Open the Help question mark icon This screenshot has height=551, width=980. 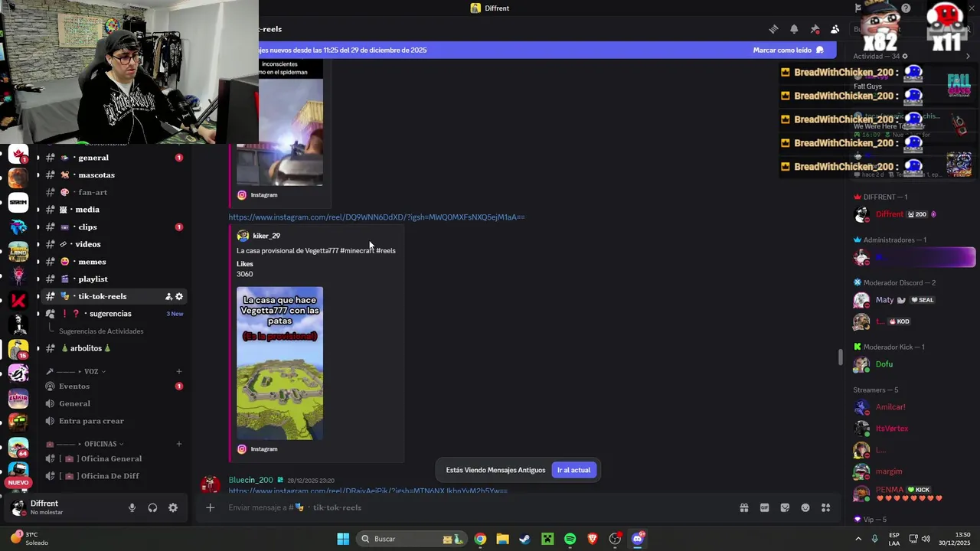906,8
